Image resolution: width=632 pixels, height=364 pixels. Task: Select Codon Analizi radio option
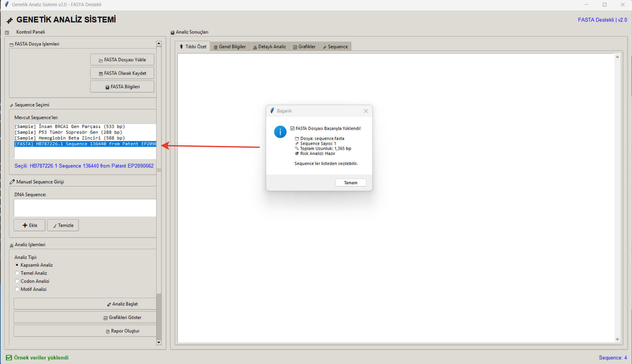point(17,281)
